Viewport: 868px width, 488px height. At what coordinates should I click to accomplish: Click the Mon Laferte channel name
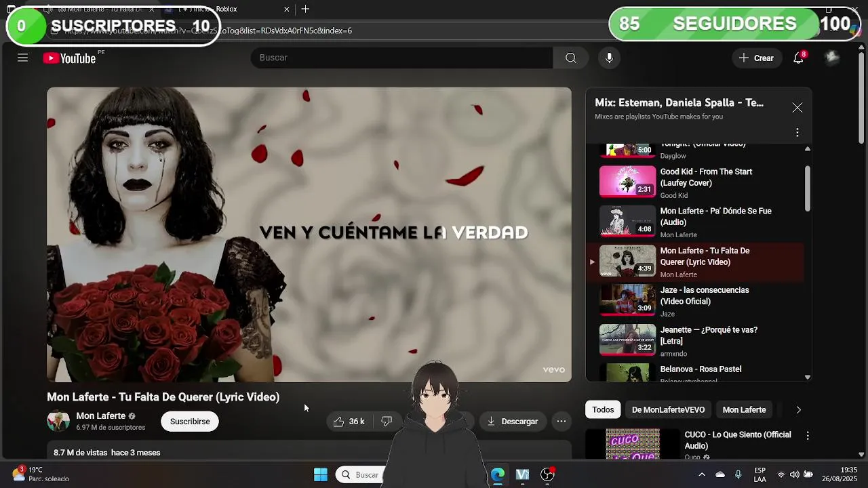click(x=100, y=415)
